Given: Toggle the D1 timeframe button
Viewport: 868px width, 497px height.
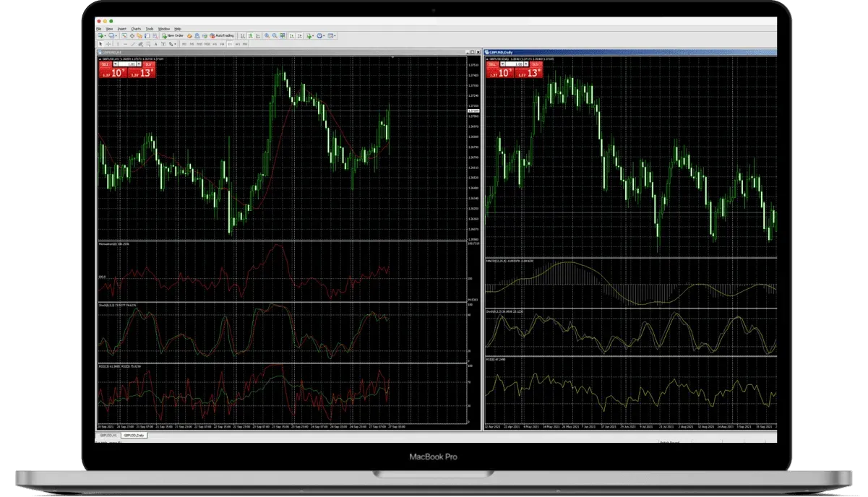Looking at the screenshot, I should pos(230,44).
